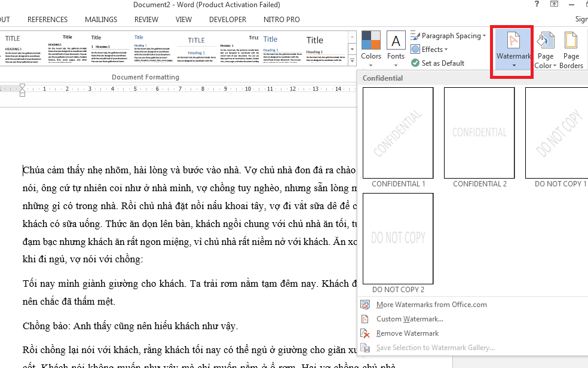The height and width of the screenshot is (368, 588).
Task: Choose the DO NOT COPY 1 watermark
Action: tap(557, 133)
